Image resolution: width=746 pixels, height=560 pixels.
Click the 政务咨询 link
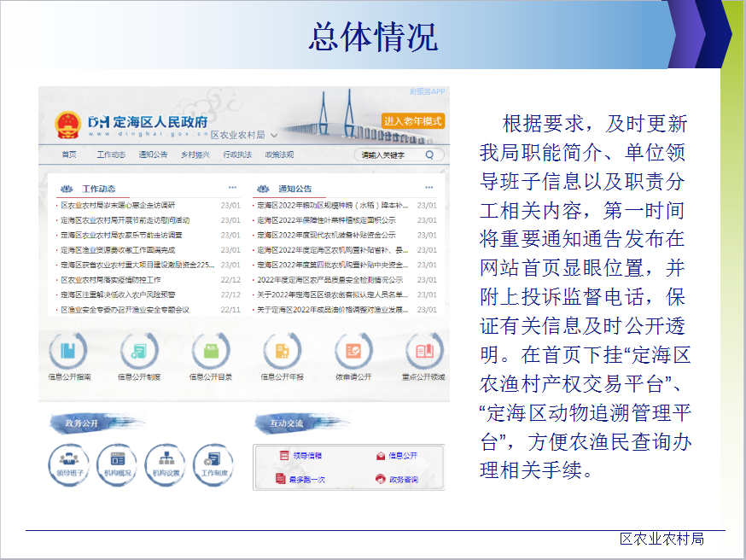[x=398, y=480]
